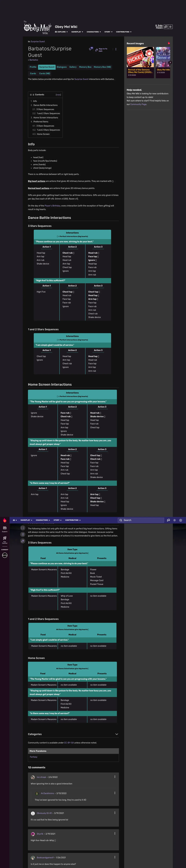Viewport: 186px width, 868px height.
Task: Open options menu on Styx16's comment
Action: (x=115, y=833)
